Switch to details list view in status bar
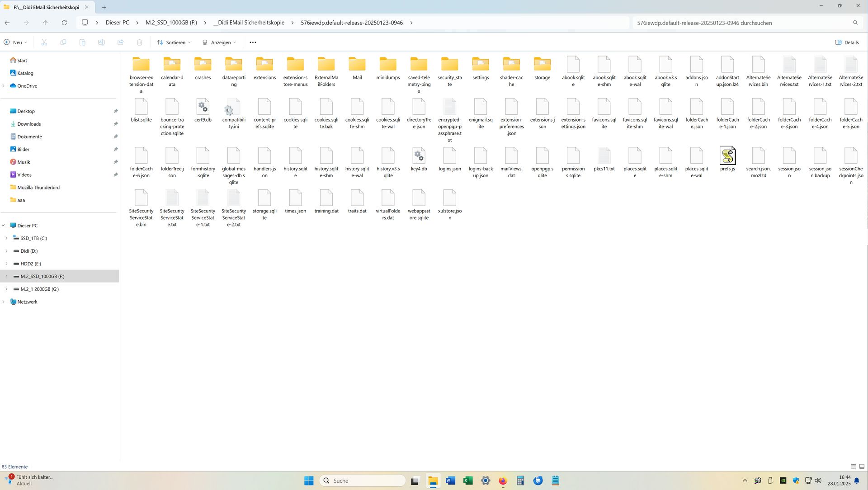Screen dimensions: 868x490 pos(853,466)
